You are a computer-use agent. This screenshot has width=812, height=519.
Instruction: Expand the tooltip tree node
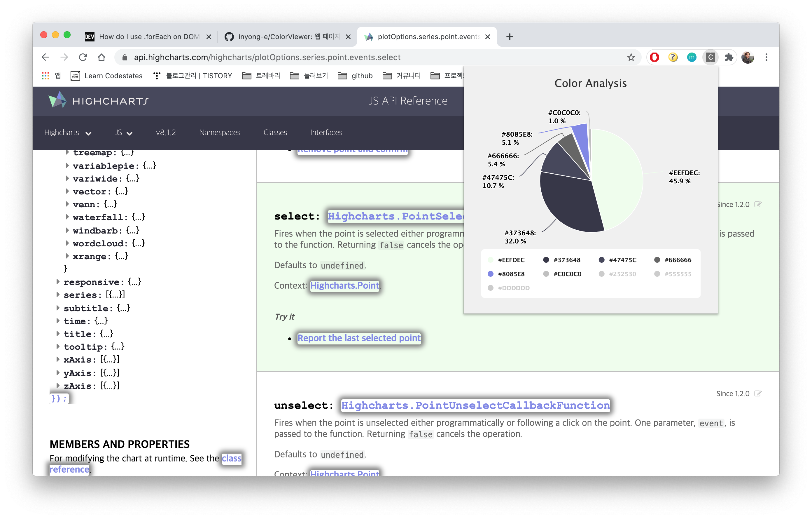[58, 346]
